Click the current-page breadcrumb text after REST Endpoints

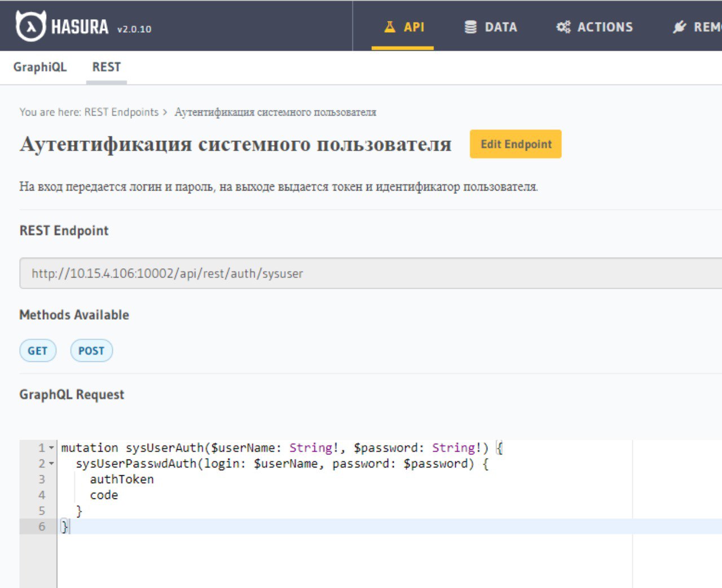point(275,112)
